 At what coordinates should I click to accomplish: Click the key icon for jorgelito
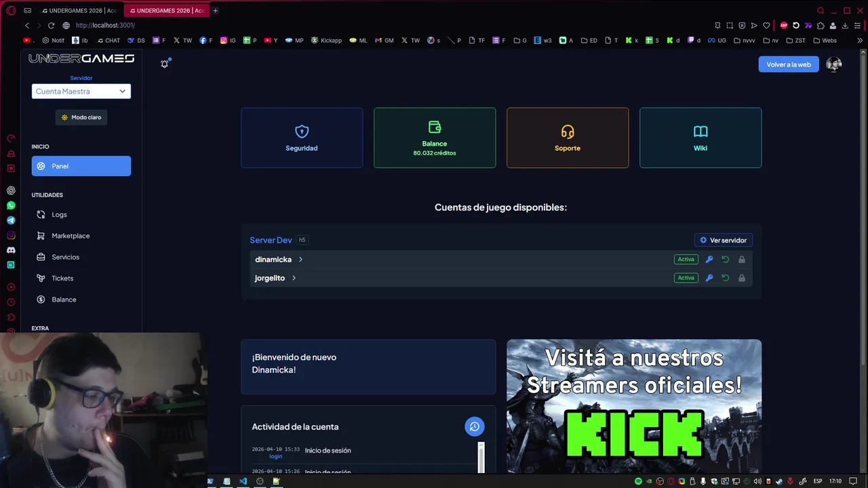(709, 278)
